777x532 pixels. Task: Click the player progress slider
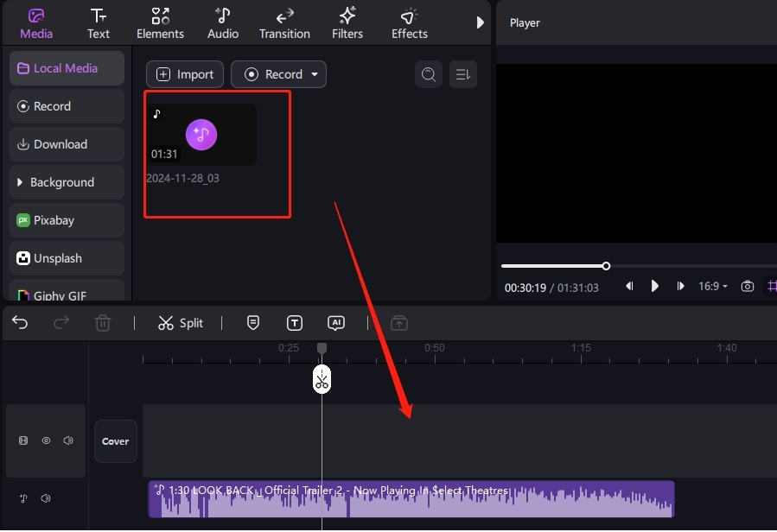(x=606, y=266)
